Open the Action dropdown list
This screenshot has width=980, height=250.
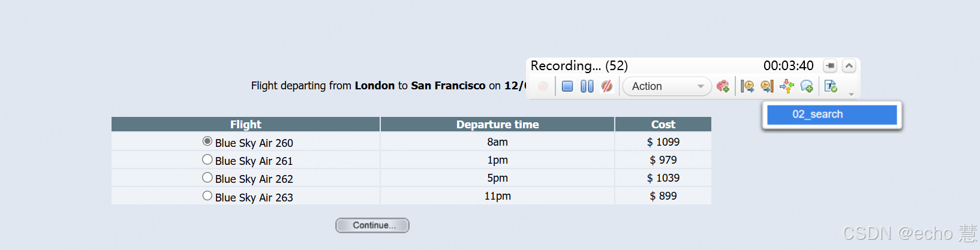coord(700,86)
